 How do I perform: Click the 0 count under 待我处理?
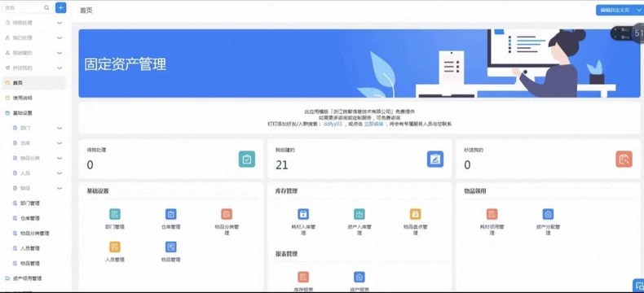tap(90, 165)
